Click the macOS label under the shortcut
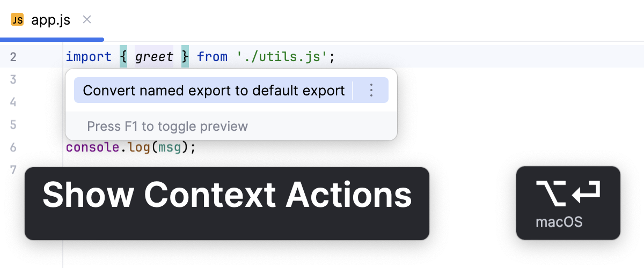Viewport: 644px width, 268px height. [x=559, y=222]
